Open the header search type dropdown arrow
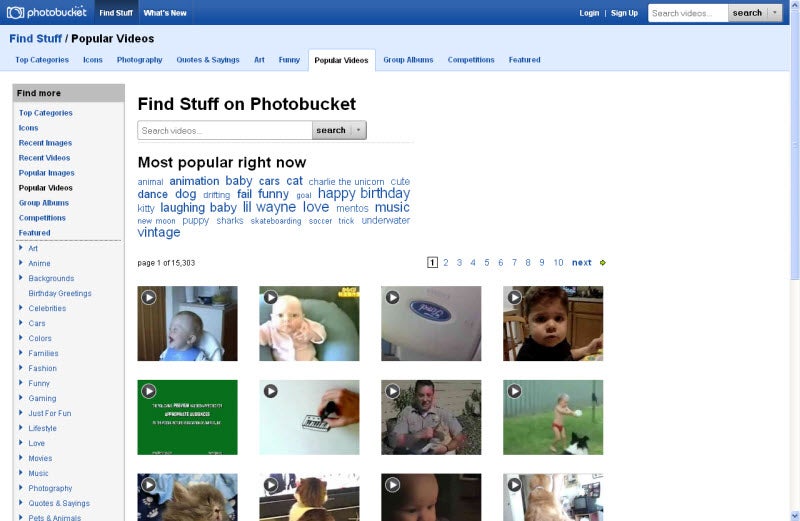The image size is (800, 521). [x=775, y=13]
